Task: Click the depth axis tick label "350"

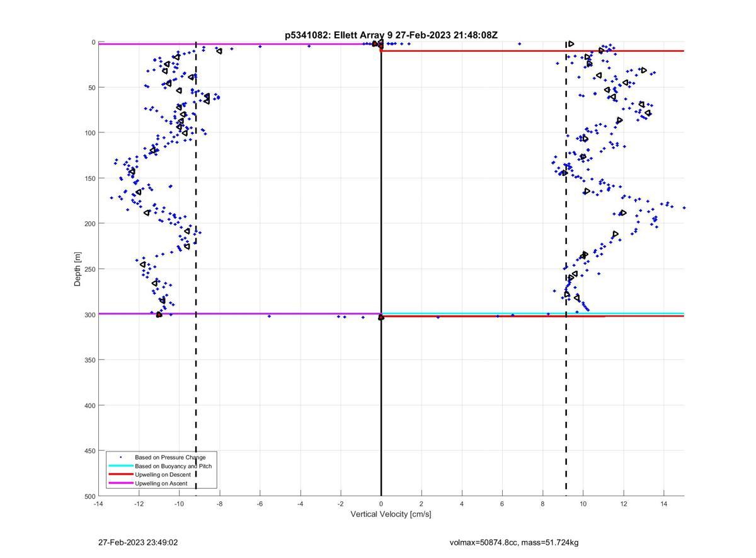Action: click(90, 360)
